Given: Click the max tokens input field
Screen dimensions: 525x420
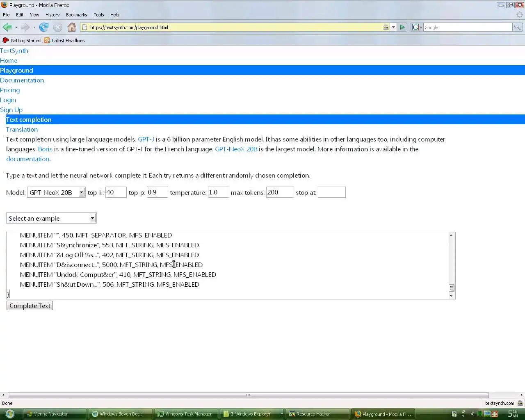Looking at the screenshot, I should pos(280,192).
